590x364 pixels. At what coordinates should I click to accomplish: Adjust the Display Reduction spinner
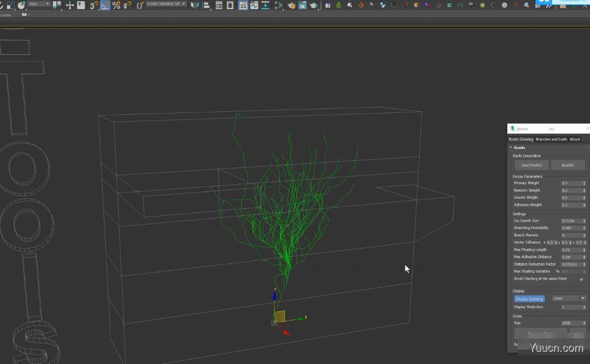(x=584, y=307)
